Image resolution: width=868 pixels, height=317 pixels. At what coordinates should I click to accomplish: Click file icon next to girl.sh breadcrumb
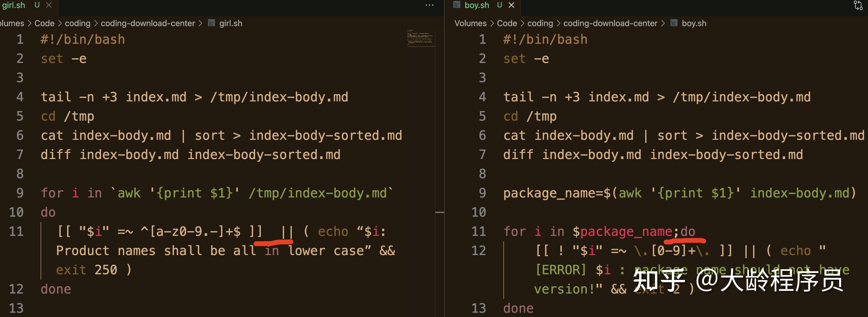pyautogui.click(x=211, y=23)
